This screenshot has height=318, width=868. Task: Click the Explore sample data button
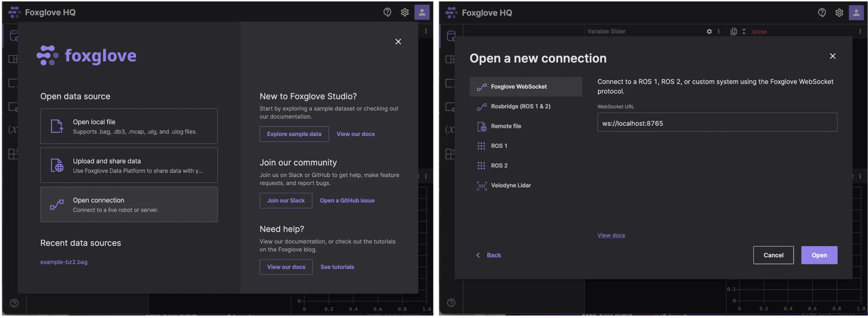pos(294,134)
